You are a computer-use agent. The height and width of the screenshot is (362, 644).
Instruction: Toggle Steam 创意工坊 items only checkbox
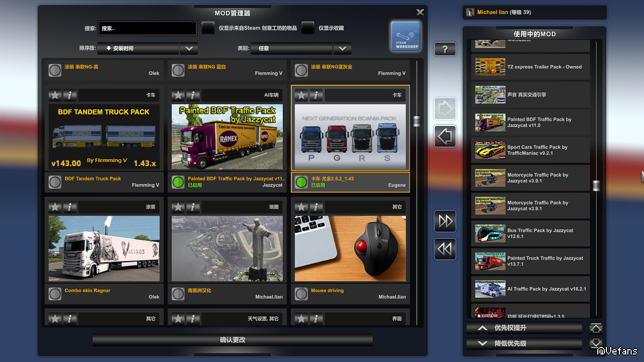[208, 28]
